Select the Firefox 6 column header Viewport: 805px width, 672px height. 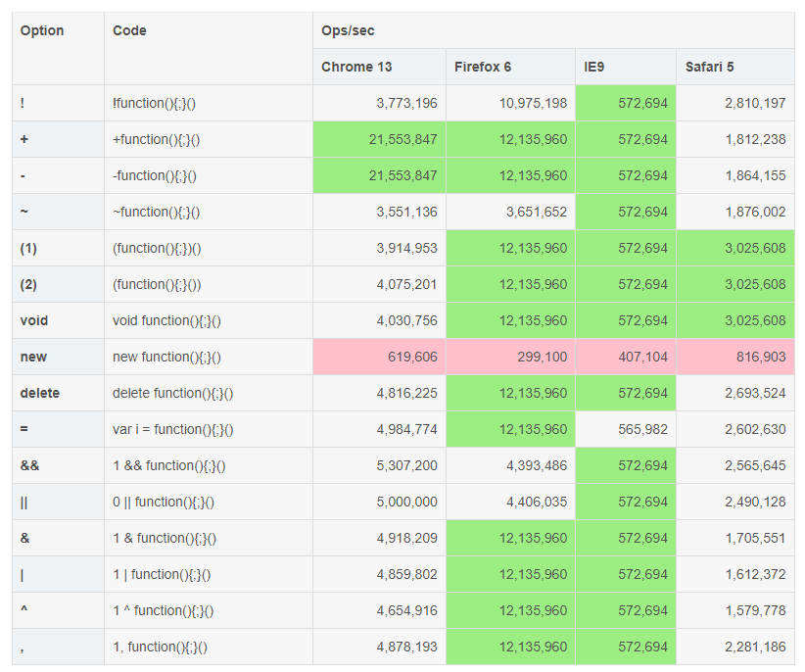(x=483, y=67)
